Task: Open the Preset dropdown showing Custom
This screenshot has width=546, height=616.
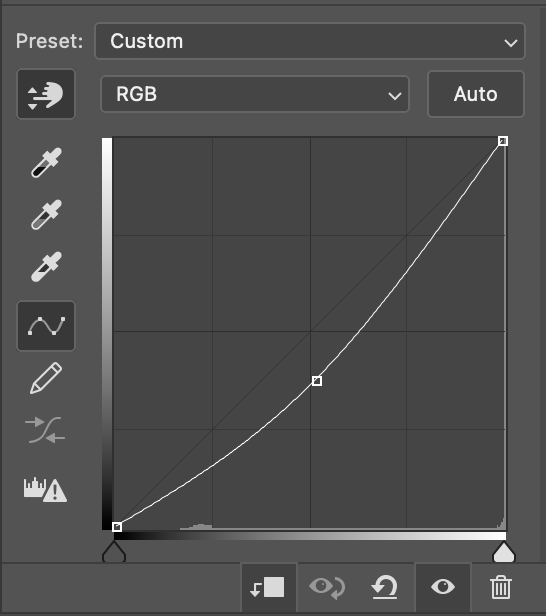Action: point(310,41)
